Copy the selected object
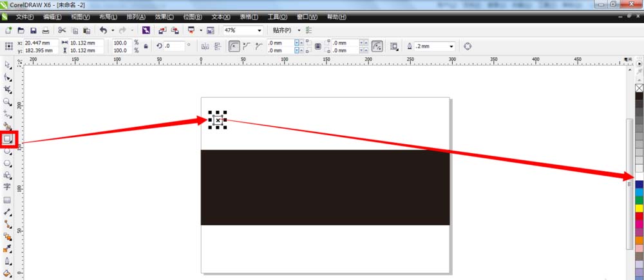Image resolution: width=644 pixels, height=280 pixels. (x=75, y=30)
